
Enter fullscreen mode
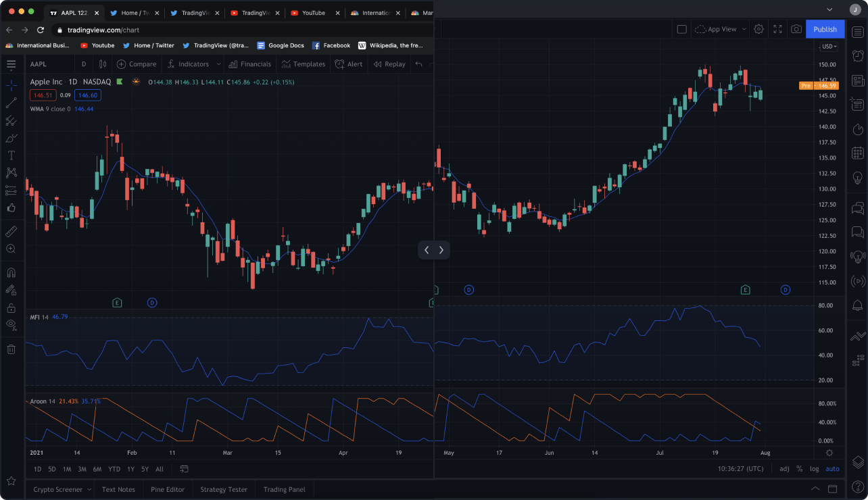(x=777, y=29)
